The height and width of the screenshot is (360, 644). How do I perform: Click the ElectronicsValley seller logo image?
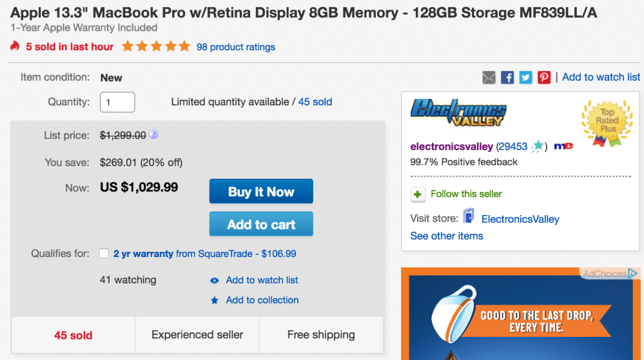[458, 112]
